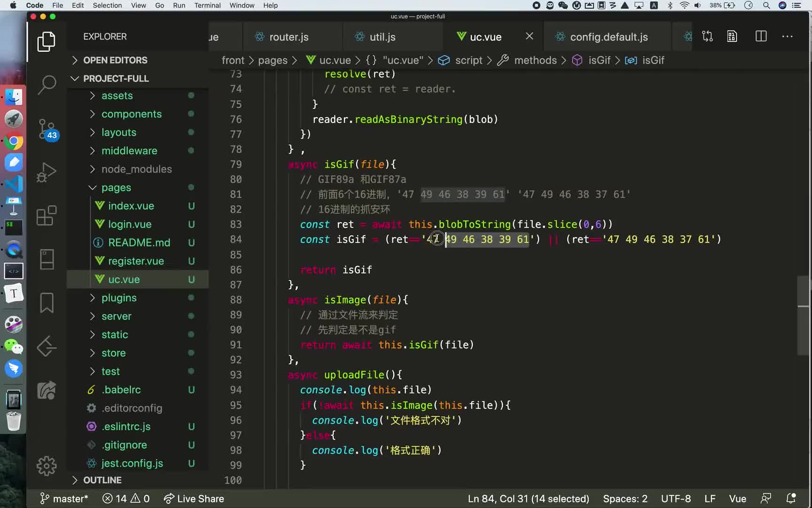Open WeChat from the Dock
This screenshot has width=812, height=508.
coord(14,347)
